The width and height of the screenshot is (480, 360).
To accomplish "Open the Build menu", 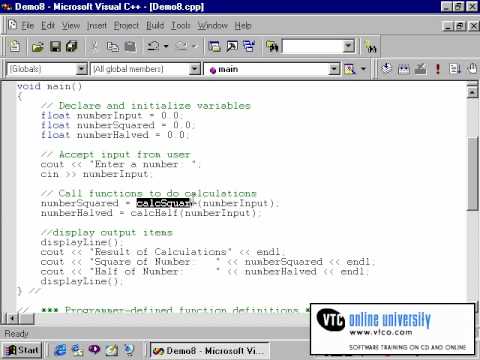I will pyautogui.click(x=155, y=26).
